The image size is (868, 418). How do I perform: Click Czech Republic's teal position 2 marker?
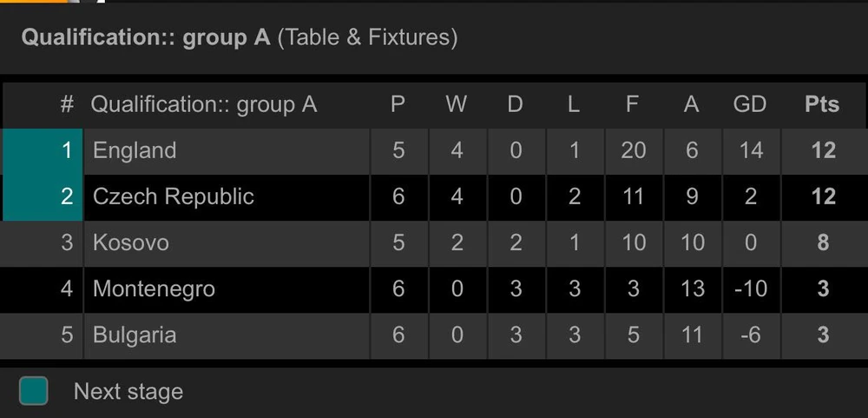tap(43, 196)
